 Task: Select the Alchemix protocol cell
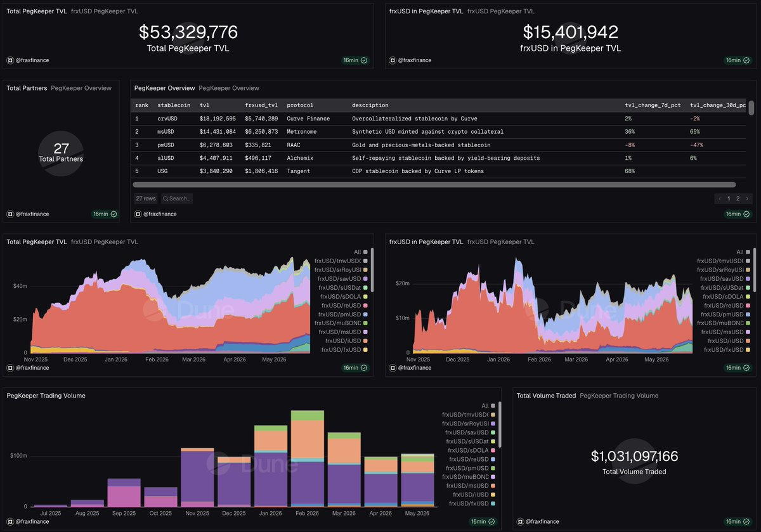tap(300, 158)
